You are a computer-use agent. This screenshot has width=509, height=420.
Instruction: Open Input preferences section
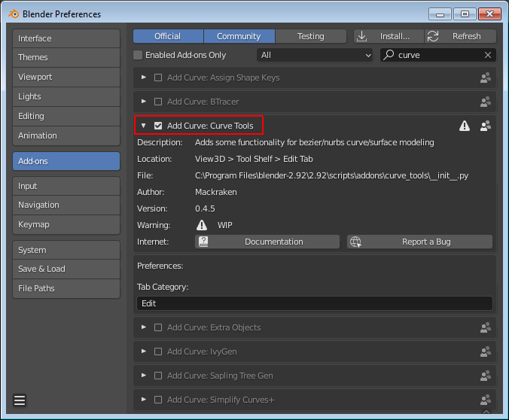click(66, 186)
